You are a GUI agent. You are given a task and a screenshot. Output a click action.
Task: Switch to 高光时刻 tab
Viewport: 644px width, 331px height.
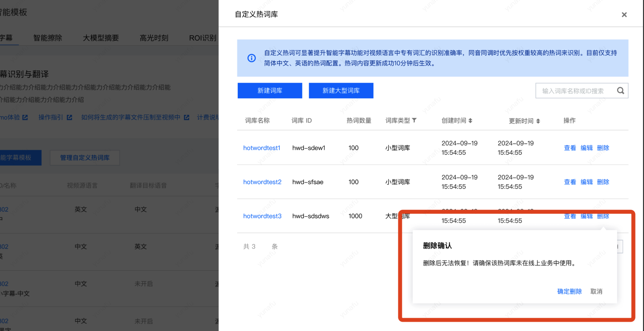[x=154, y=38]
